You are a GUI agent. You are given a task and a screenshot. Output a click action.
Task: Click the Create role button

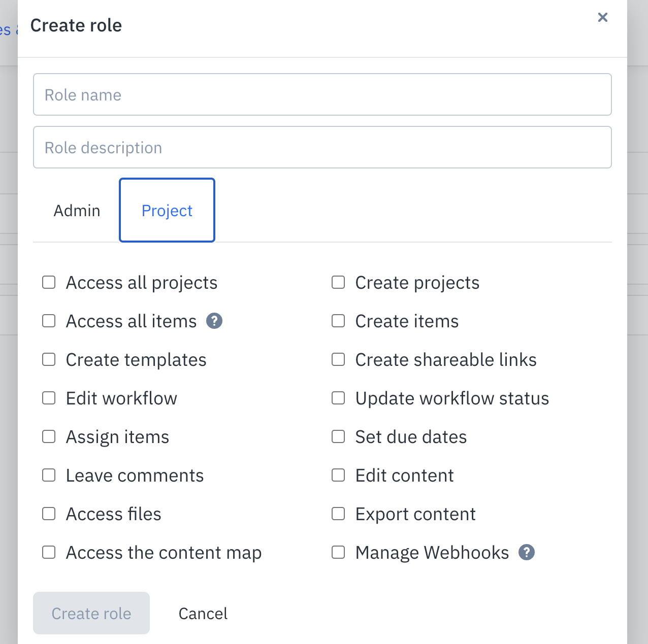point(91,613)
